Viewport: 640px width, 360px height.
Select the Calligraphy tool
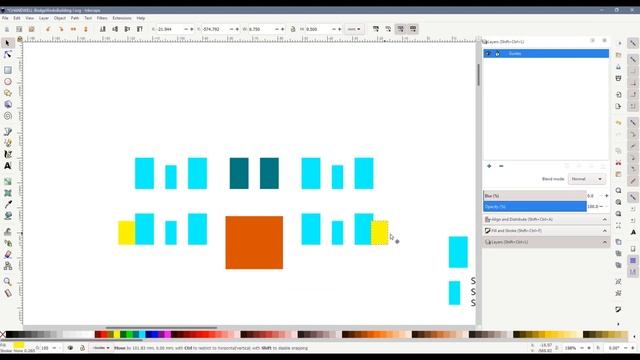[x=7, y=154]
